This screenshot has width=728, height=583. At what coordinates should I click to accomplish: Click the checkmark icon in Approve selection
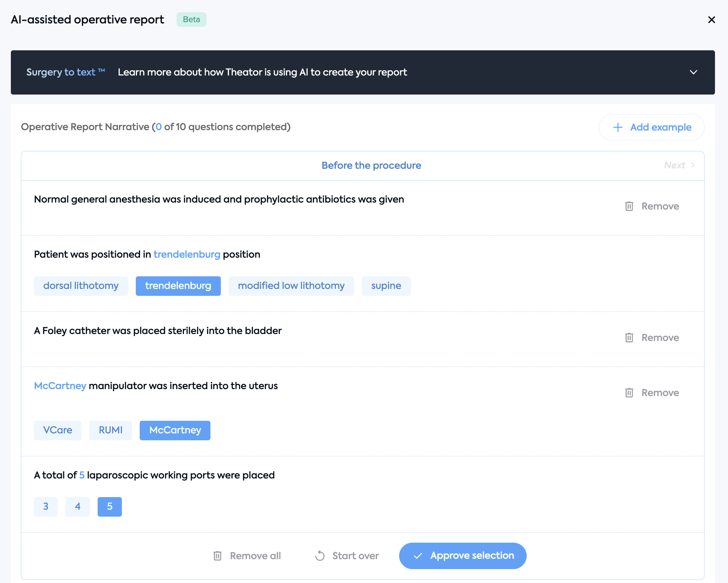tap(418, 556)
